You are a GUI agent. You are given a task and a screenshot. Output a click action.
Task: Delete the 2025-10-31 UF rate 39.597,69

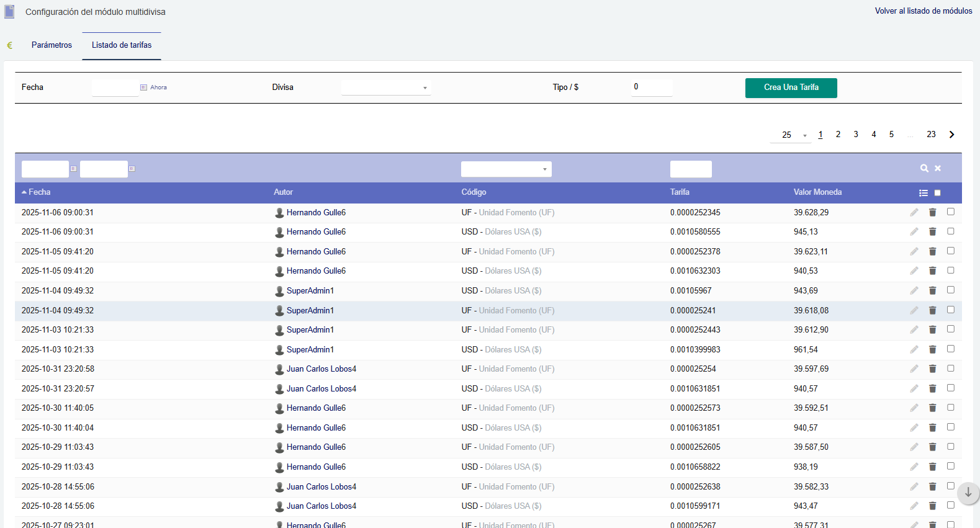pyautogui.click(x=932, y=369)
